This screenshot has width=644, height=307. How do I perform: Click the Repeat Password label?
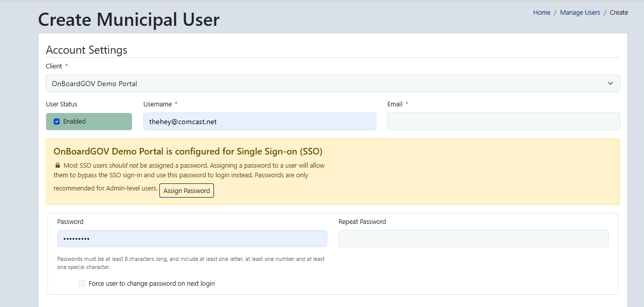362,222
